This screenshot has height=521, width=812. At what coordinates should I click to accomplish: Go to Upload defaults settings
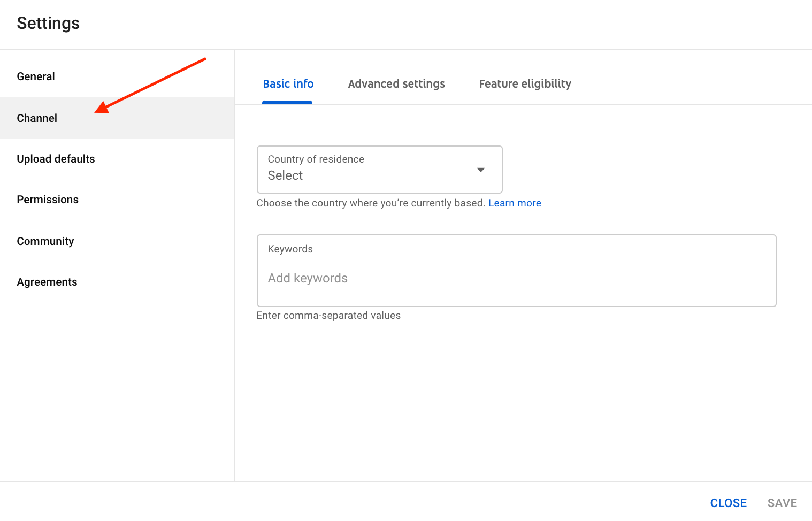(x=56, y=159)
